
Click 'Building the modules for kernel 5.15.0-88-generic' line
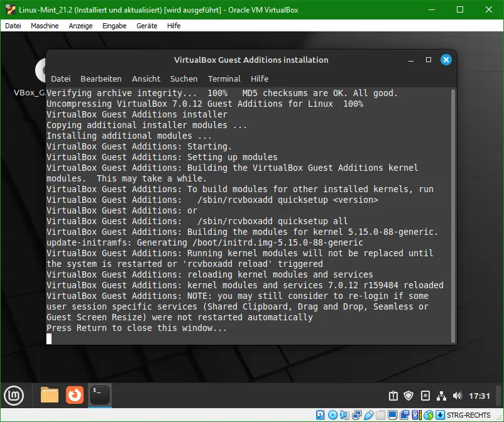coord(242,232)
